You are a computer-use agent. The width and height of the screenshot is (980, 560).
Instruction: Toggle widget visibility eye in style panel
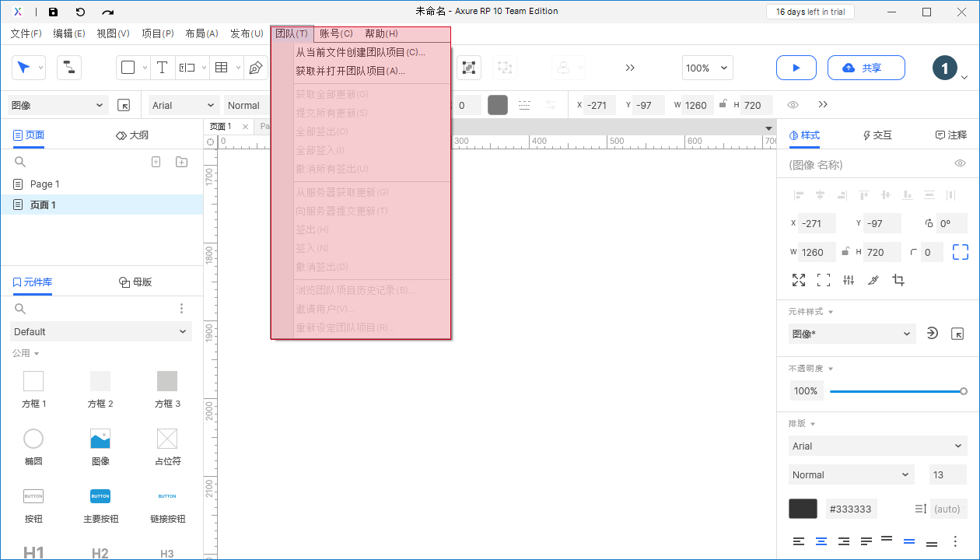point(961,163)
